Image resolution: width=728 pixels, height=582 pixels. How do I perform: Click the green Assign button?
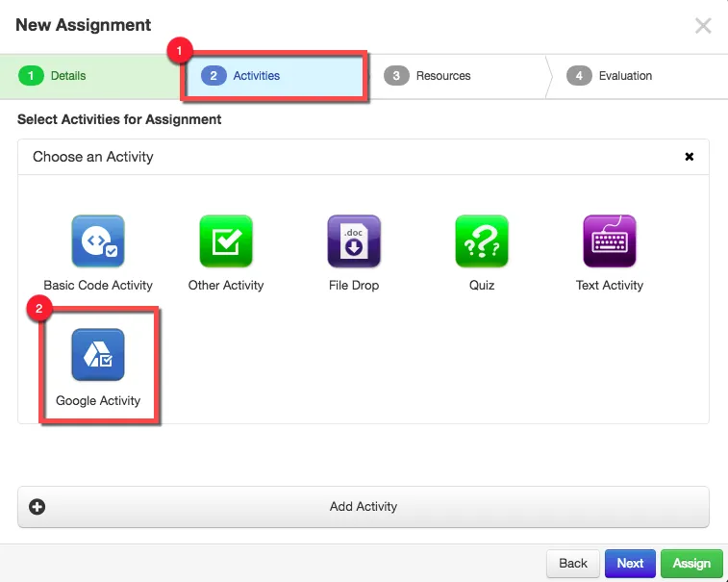coord(691,564)
